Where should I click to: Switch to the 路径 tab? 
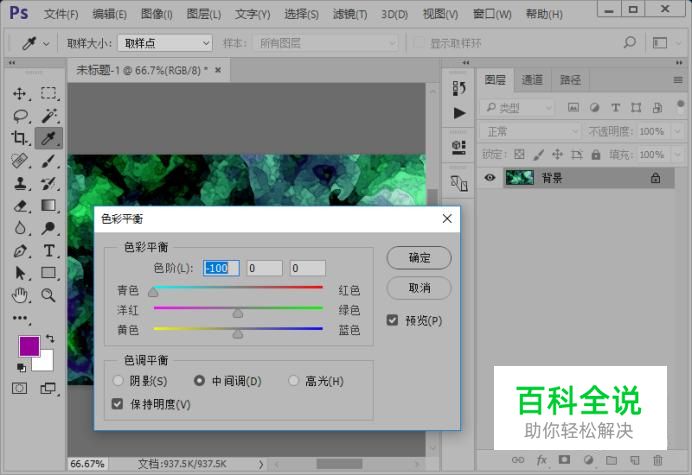[570, 80]
